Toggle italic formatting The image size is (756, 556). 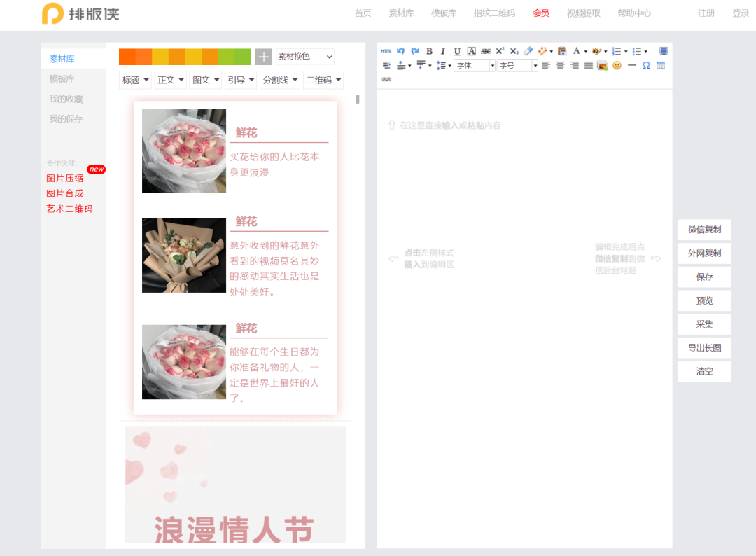(x=443, y=51)
